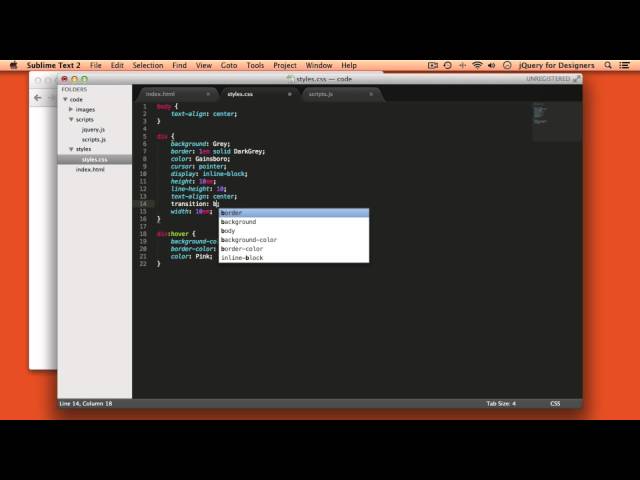Collapse the code folder
Screen dimensions: 640x480
pyautogui.click(x=65, y=99)
